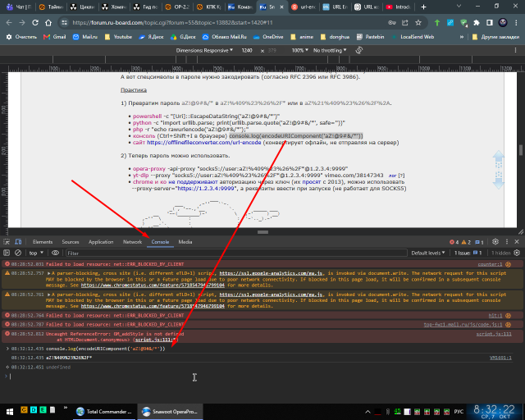Open the Gmail bookmark
This screenshot has width=525, height=420.
(55, 37)
